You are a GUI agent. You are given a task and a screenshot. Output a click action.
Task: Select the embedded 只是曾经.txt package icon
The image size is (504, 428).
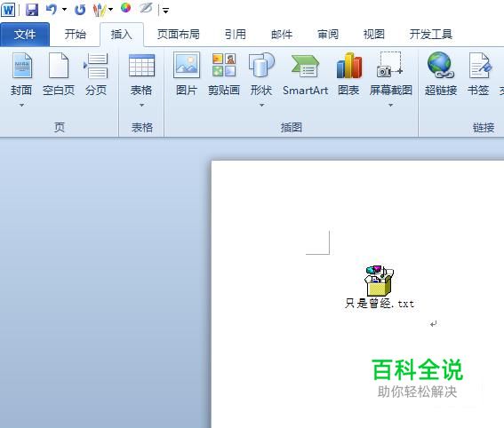click(x=379, y=281)
